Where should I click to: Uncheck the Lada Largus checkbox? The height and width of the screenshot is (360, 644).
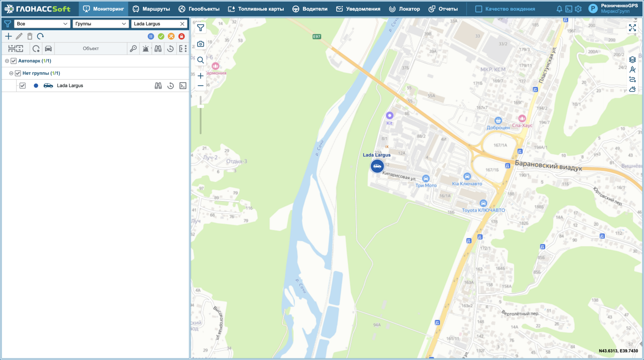coord(23,86)
